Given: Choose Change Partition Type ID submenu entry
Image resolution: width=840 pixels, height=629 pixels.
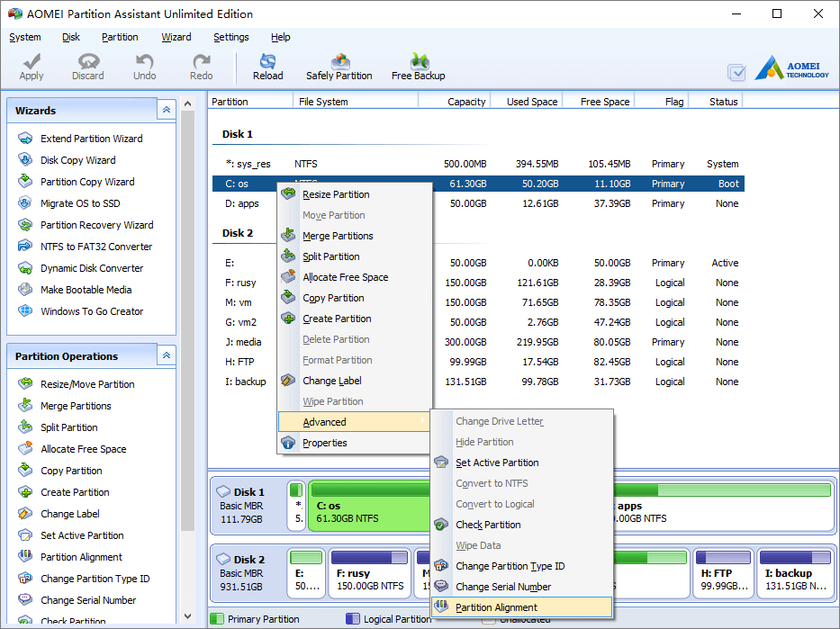Looking at the screenshot, I should pyautogui.click(x=522, y=566).
